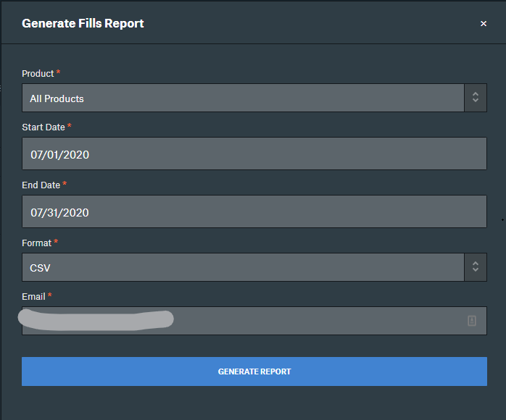Click the Generate Fills Report title
The image size is (506, 420).
[83, 23]
